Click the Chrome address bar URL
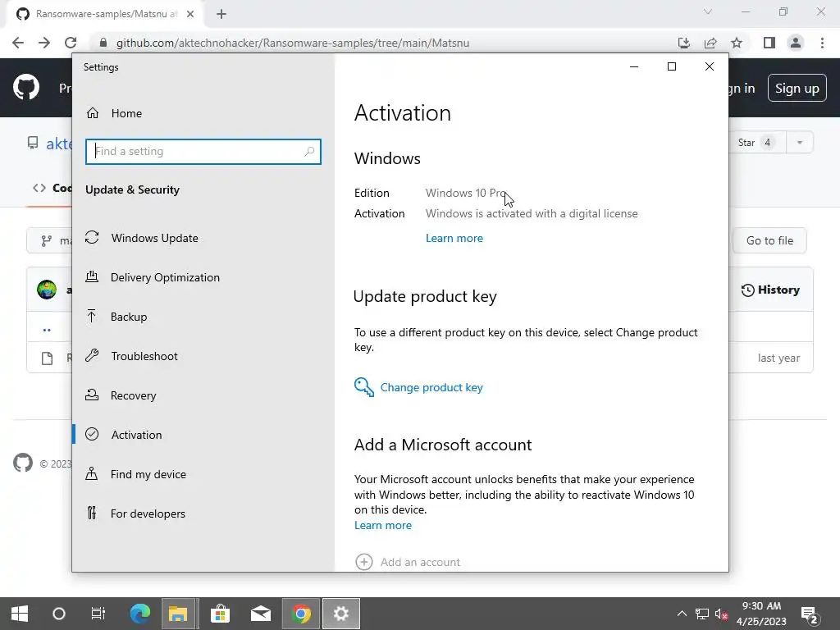This screenshot has width=840, height=630. [x=293, y=43]
